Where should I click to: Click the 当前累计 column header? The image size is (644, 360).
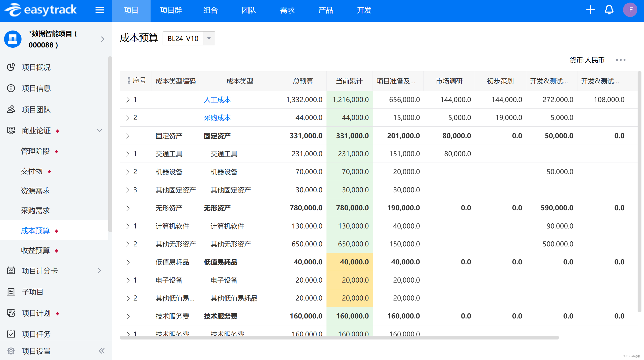[350, 81]
